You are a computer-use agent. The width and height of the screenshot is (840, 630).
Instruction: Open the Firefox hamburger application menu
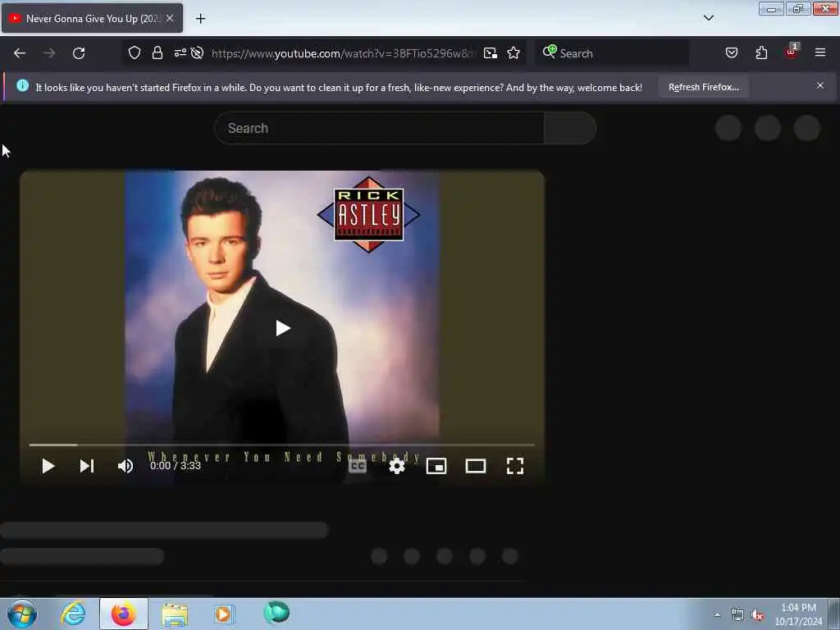(820, 52)
